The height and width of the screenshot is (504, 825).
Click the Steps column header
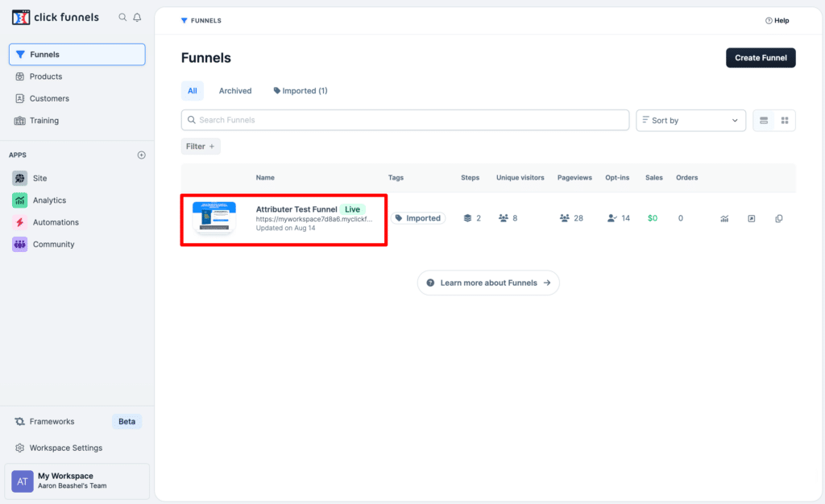point(470,178)
